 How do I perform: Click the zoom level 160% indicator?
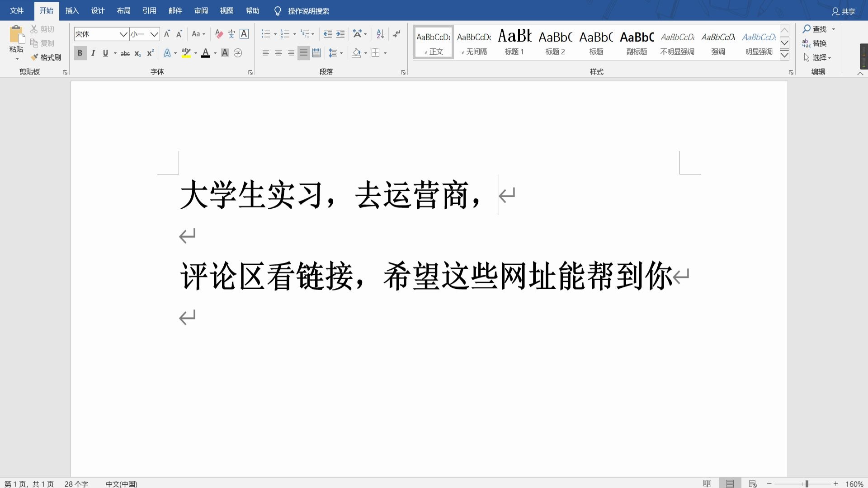pyautogui.click(x=854, y=484)
